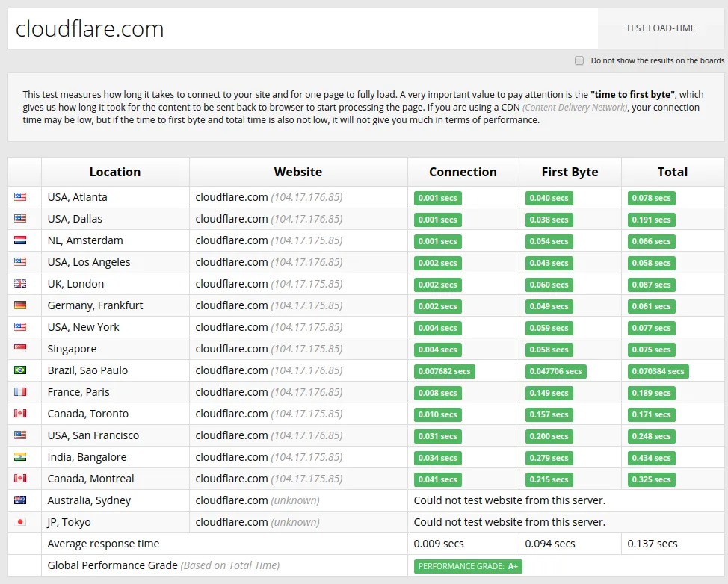The image size is (728, 584).
Task: Click the 'Could not test website' message for Tokyo
Action: (x=509, y=522)
